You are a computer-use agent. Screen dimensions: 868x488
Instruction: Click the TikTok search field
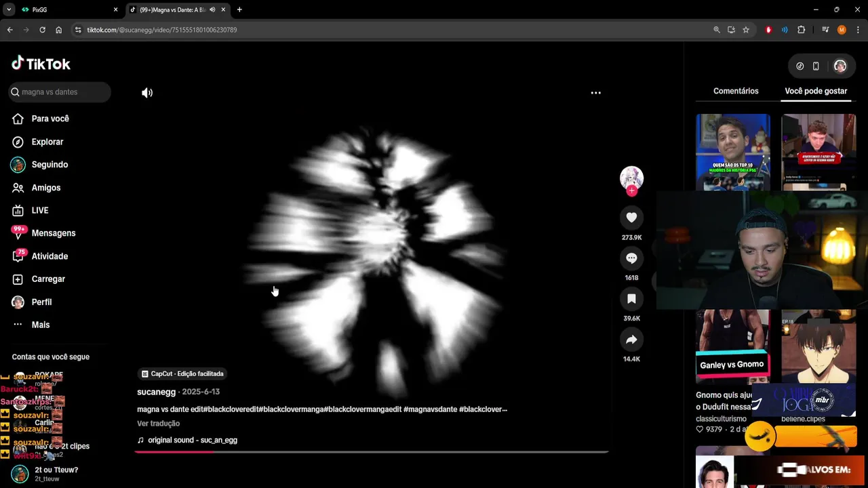[60, 92]
